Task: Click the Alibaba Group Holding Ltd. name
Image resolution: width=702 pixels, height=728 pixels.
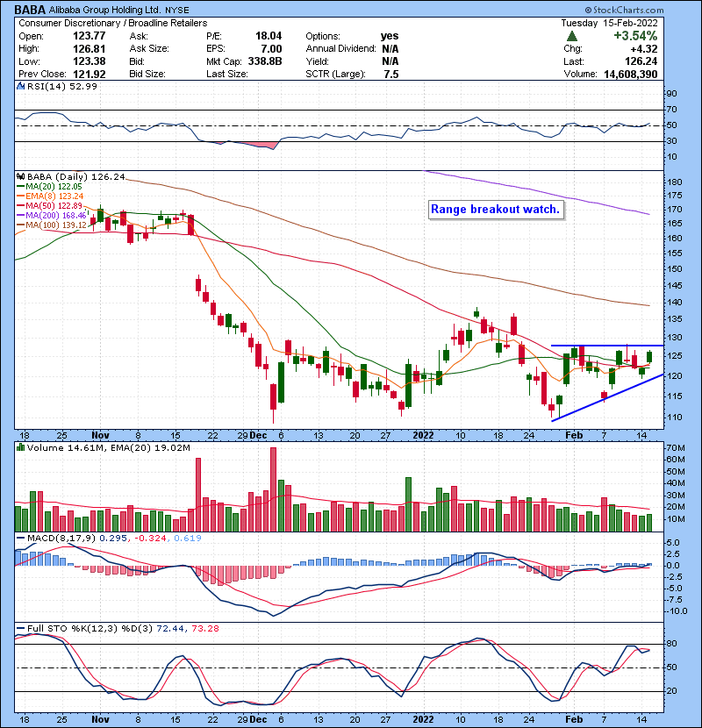Action: [105, 10]
